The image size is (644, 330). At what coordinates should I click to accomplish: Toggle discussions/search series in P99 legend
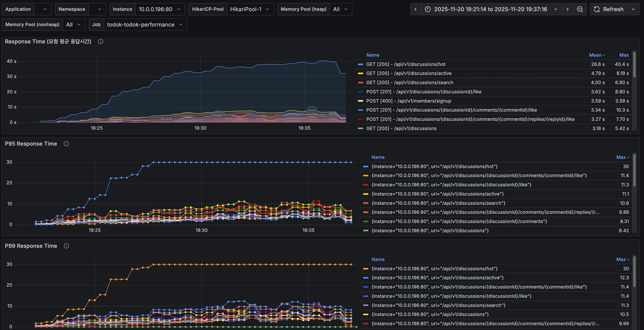pos(438,305)
